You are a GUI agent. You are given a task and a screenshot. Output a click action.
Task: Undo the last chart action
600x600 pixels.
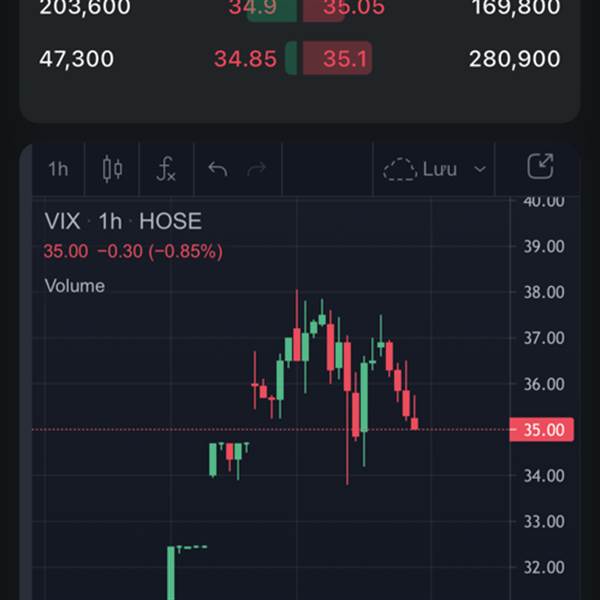(218, 169)
